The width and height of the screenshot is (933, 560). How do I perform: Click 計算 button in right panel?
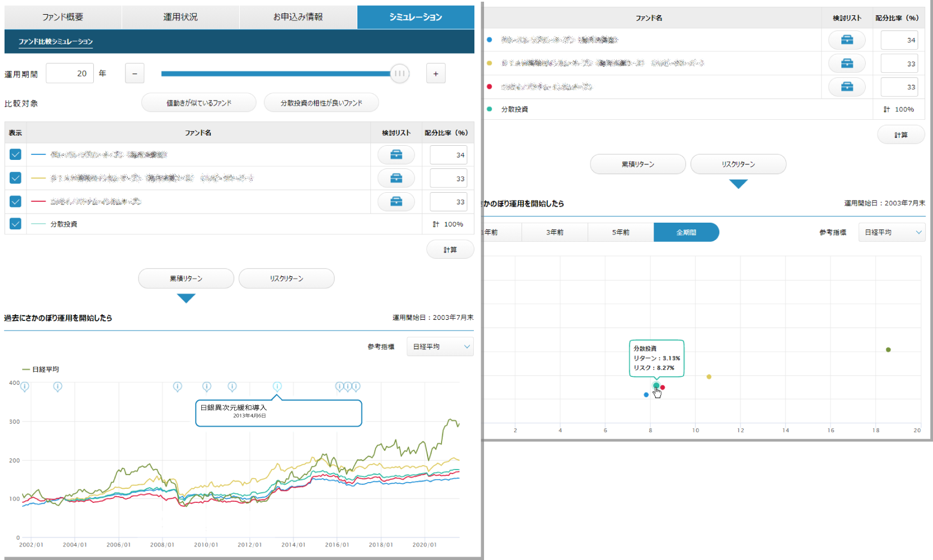coord(901,135)
